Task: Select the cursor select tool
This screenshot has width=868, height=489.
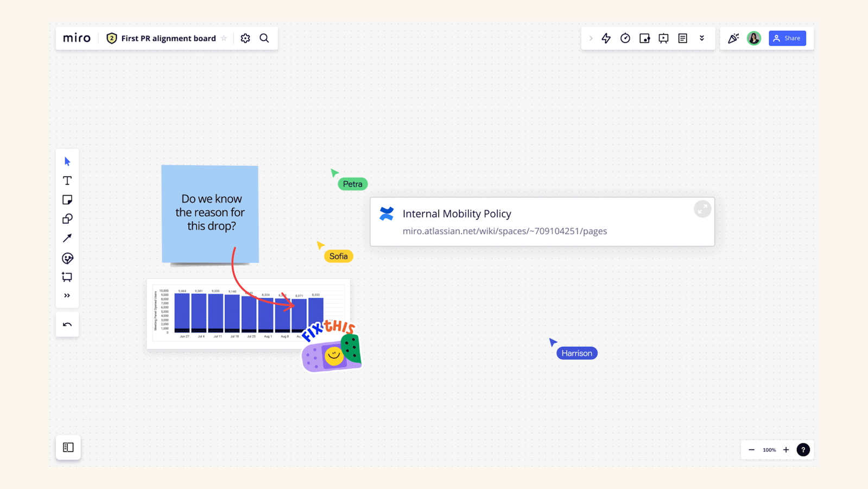Action: 67,161
